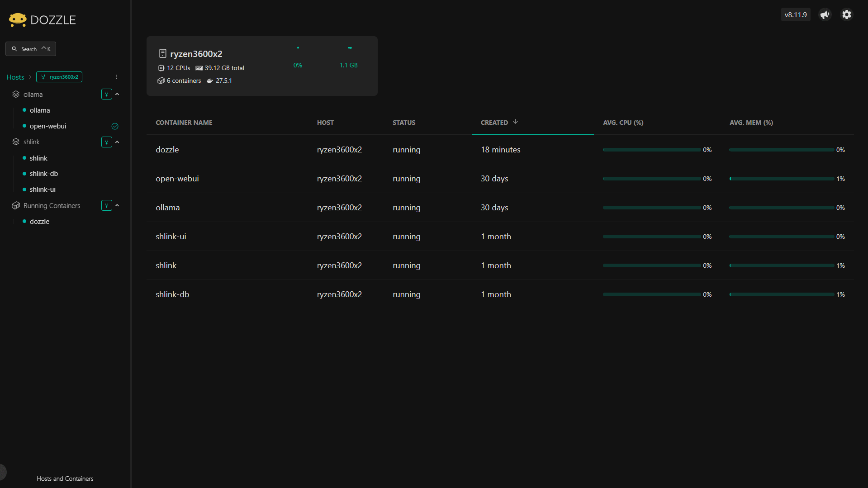Click the memory icon beside 39.12 GB
The width and height of the screenshot is (868, 488).
[x=199, y=68]
